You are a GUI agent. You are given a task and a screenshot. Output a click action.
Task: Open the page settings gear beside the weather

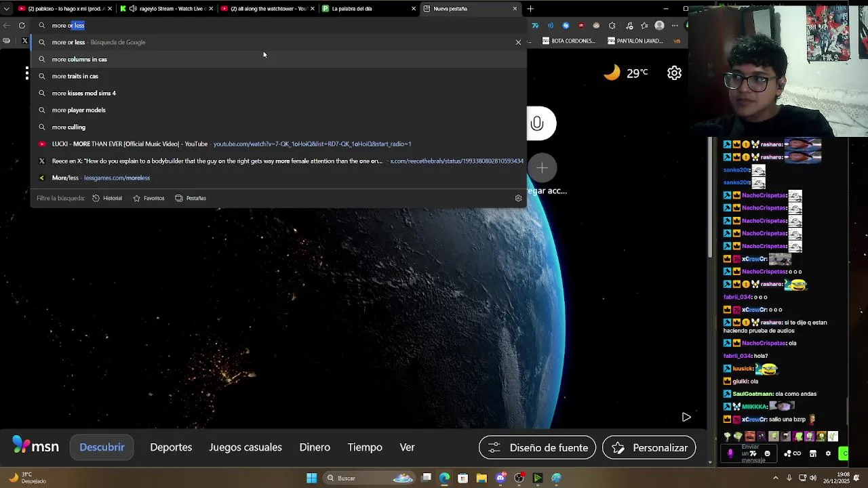pos(674,73)
